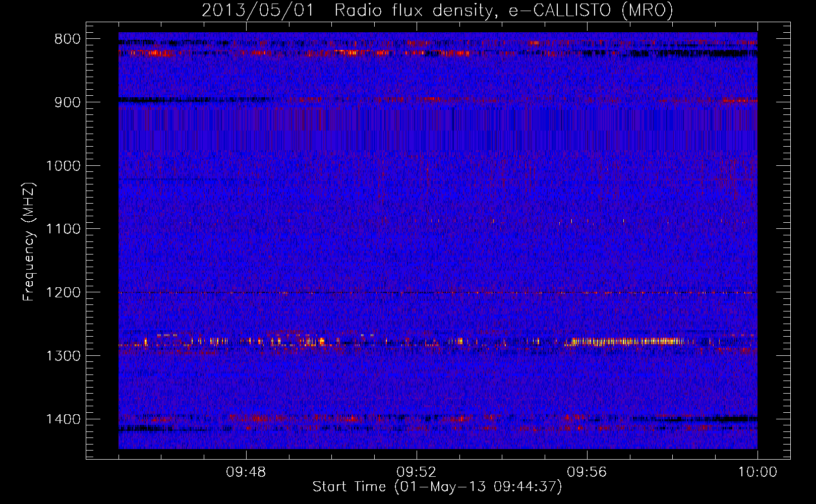This screenshot has width=816, height=504.
Task: Click the 1000 frequency tick label
Action: click(x=64, y=166)
